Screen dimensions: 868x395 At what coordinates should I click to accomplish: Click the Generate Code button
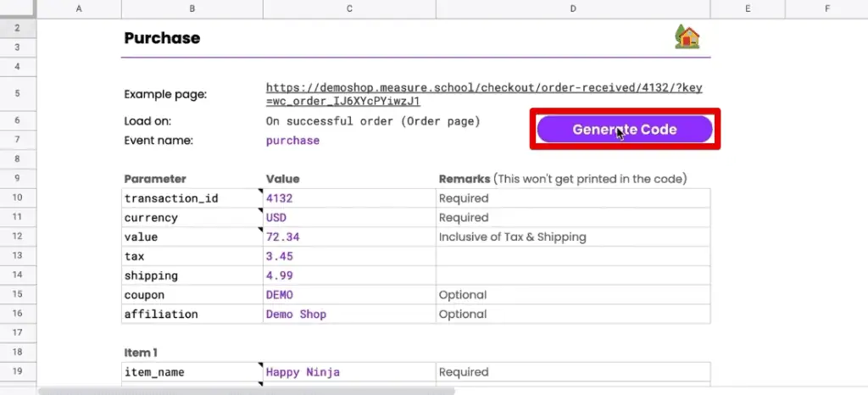coord(625,129)
